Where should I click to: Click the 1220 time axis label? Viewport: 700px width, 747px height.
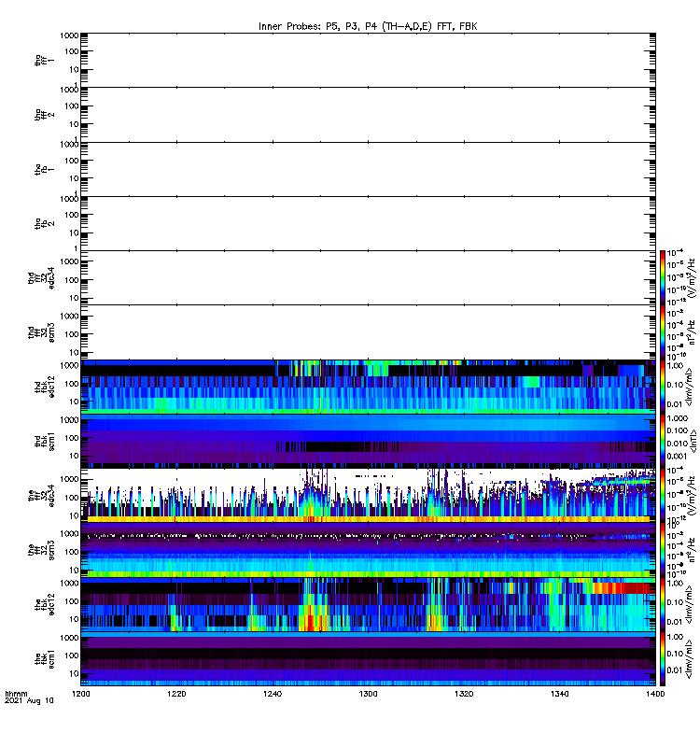[176, 694]
